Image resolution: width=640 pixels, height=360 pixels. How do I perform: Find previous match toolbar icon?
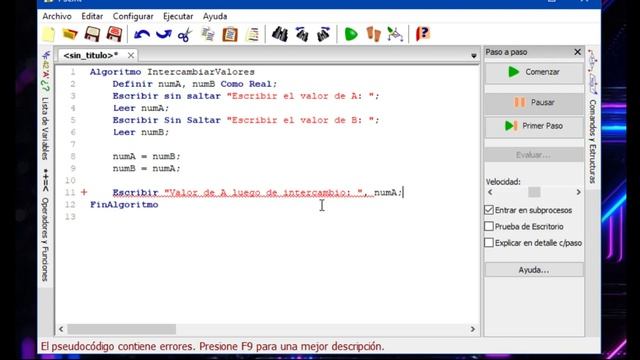[x=302, y=34]
